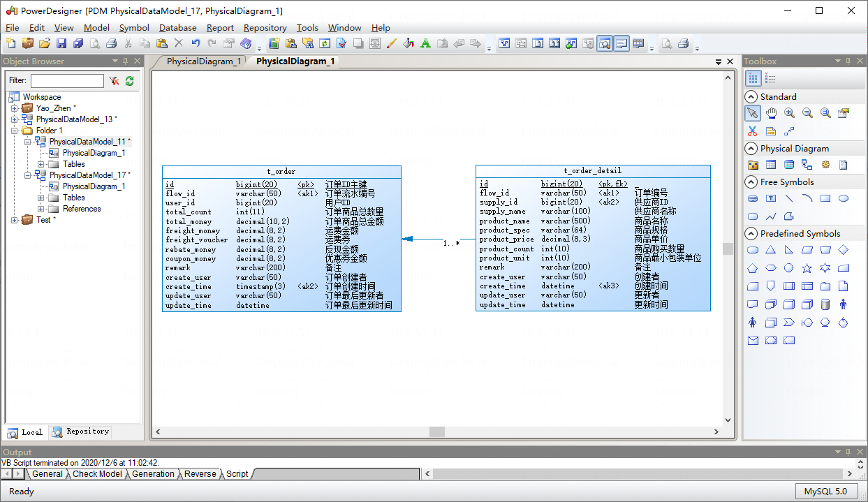The width and height of the screenshot is (868, 502).
Task: Open the Database menu
Action: tap(177, 28)
